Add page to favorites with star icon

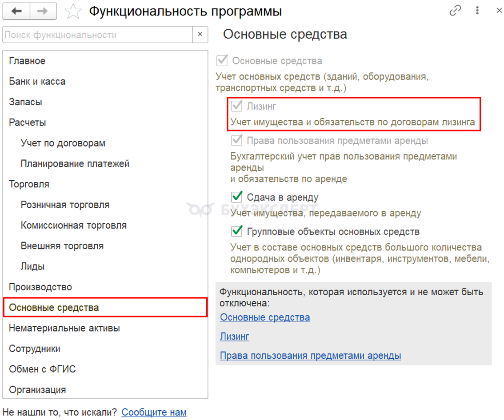pyautogui.click(x=73, y=12)
